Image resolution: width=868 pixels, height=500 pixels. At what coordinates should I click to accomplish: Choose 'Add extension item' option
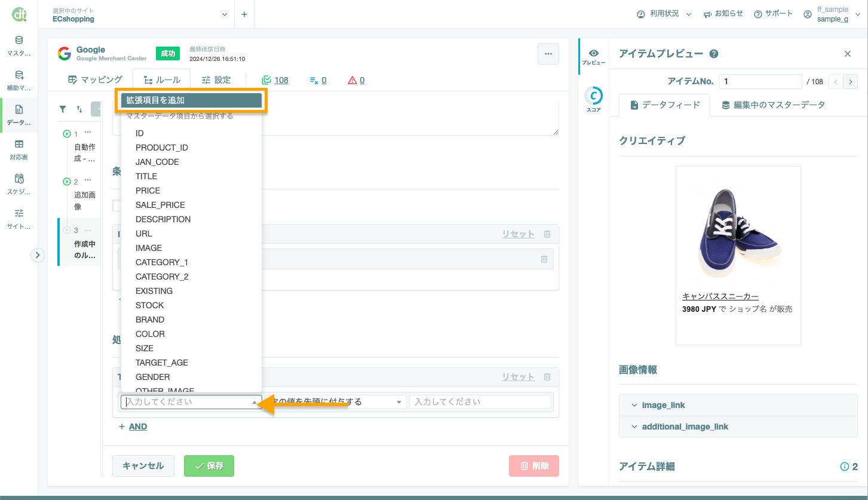click(191, 100)
